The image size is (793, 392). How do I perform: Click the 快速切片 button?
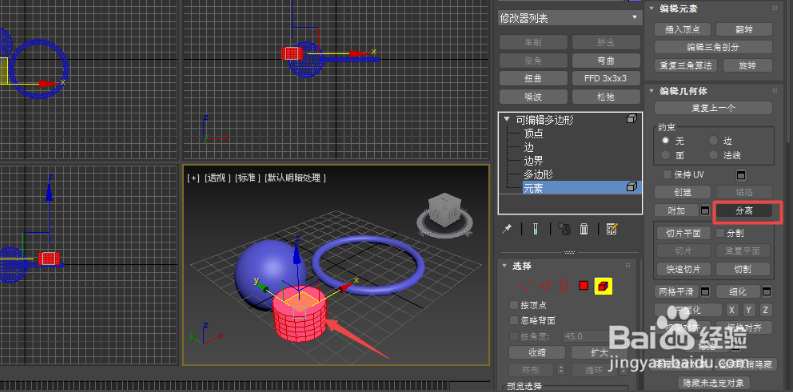683,269
